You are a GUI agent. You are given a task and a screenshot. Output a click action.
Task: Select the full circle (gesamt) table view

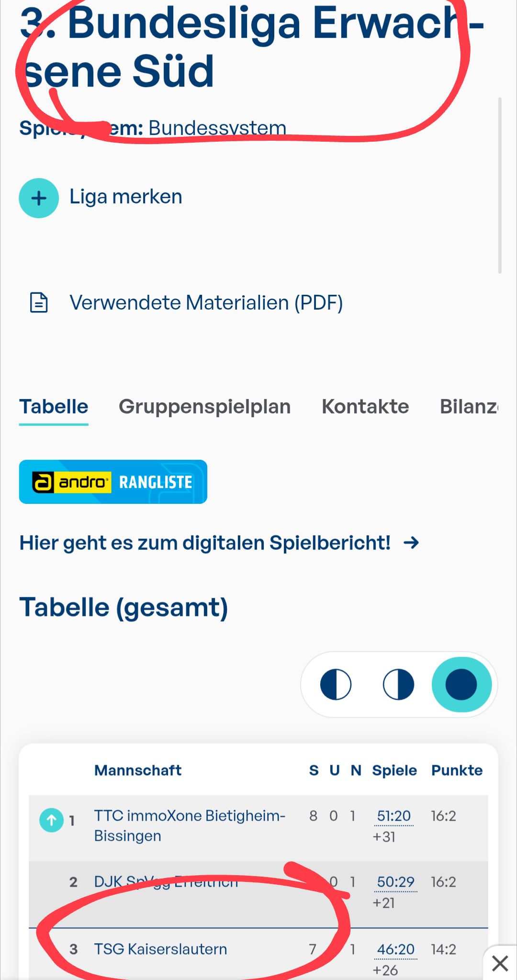tap(461, 685)
